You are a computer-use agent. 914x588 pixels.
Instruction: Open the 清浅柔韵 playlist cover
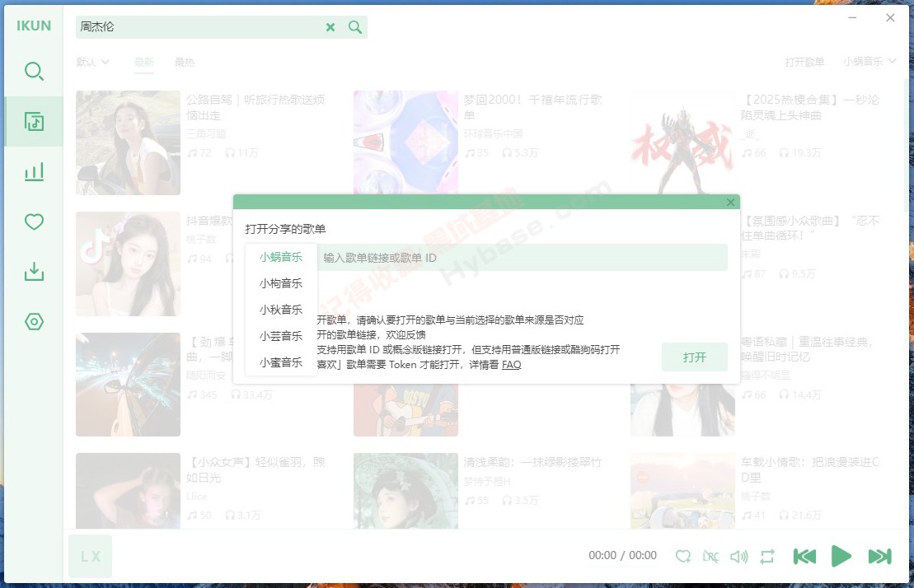tap(405, 491)
